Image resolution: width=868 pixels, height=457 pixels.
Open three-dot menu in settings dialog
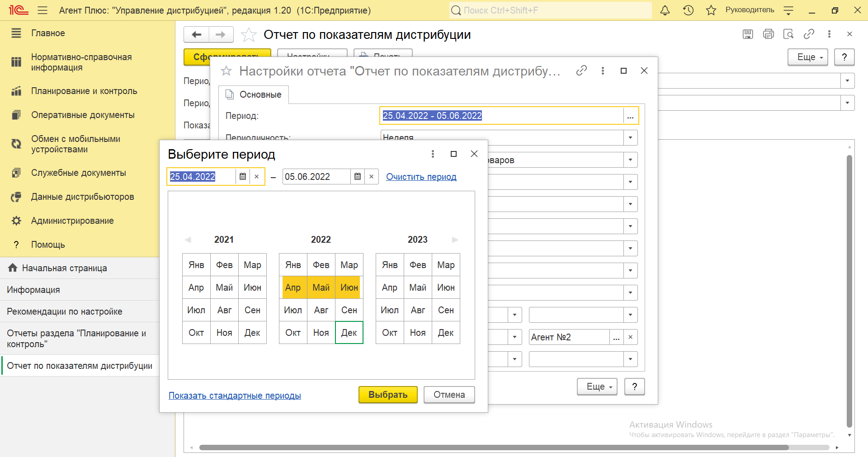pyautogui.click(x=603, y=71)
